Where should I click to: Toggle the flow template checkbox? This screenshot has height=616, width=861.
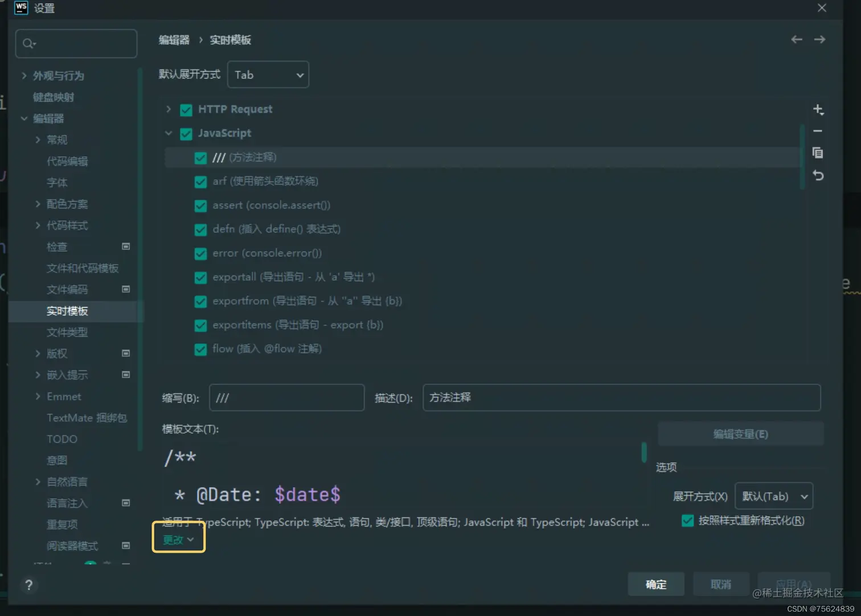200,349
